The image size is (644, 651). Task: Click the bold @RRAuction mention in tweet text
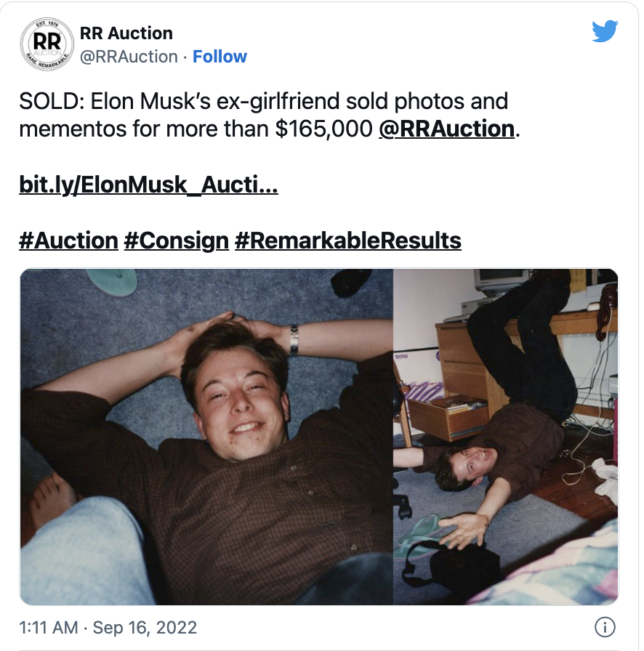pos(446,129)
